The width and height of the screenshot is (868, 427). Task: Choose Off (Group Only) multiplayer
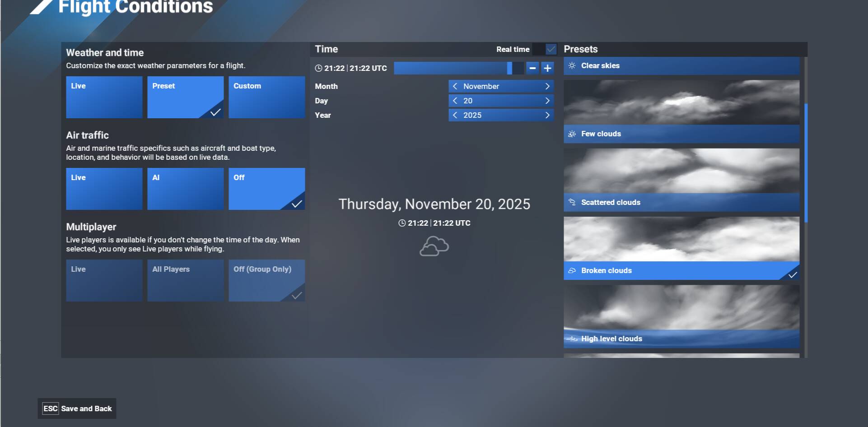(x=267, y=280)
